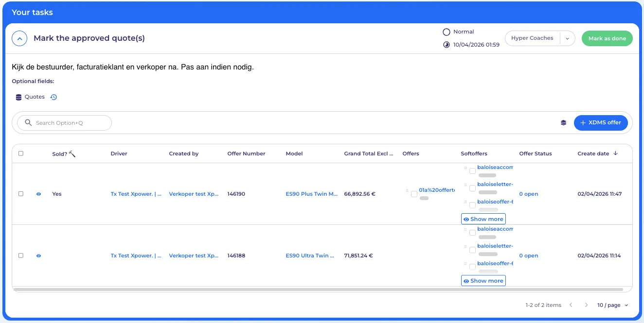
Task: View quote 146190 via eye icon
Action: click(x=38, y=194)
